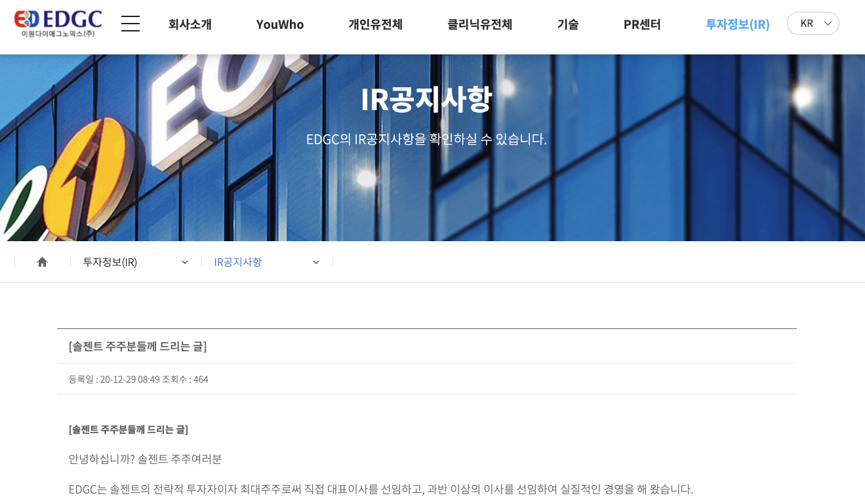Click the banner subtitle EDGC의 IR공지사항을 확인하실 수 있습니다
This screenshot has width=865, height=504.
(x=426, y=139)
